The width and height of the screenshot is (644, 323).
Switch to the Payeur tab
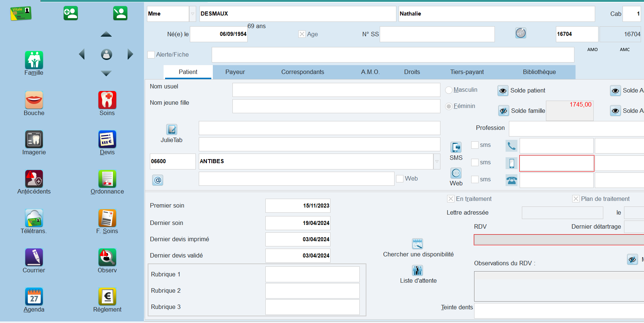[x=235, y=72]
